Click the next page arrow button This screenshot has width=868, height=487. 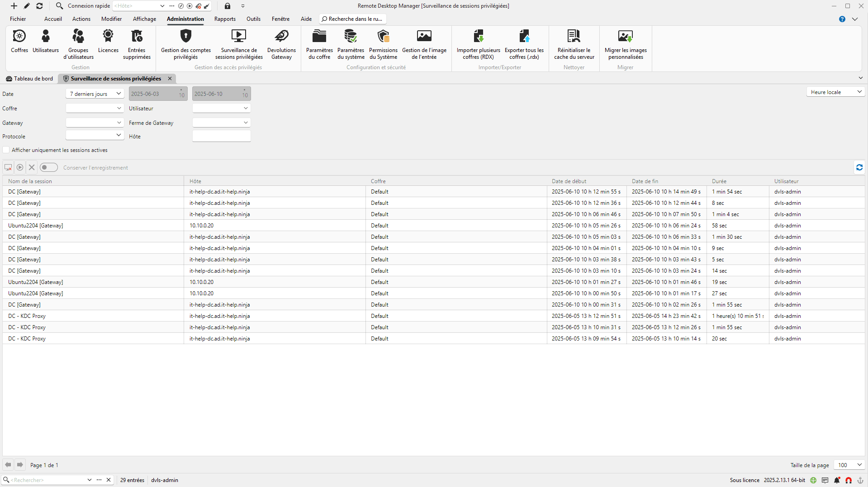(x=20, y=464)
